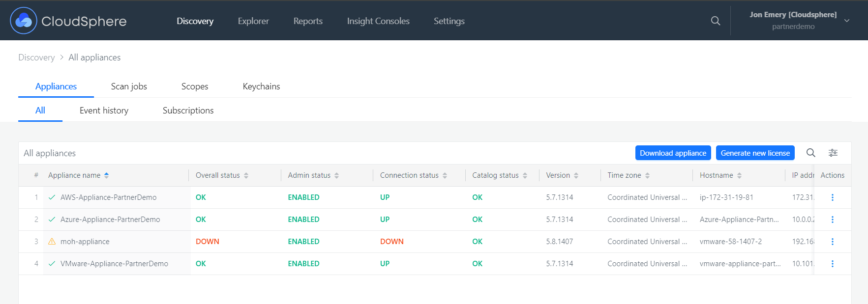
Task: Click the Actions column header
Action: point(832,175)
